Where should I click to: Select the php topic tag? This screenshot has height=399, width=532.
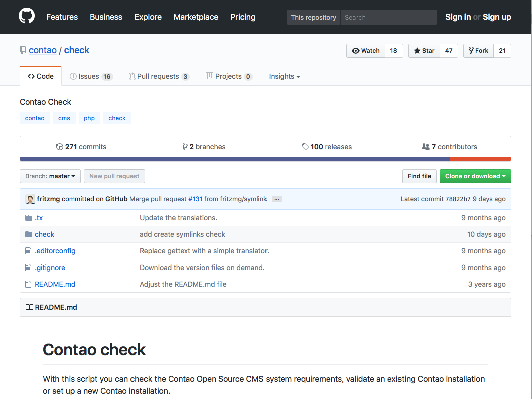[89, 118]
